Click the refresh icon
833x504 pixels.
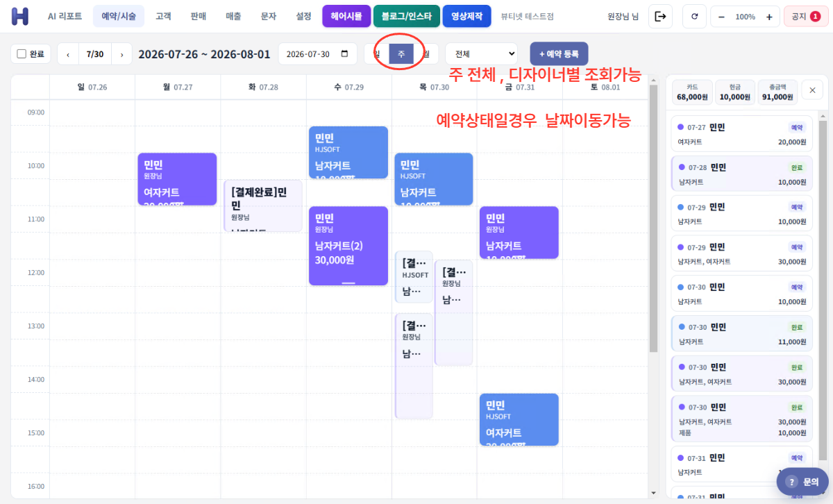coord(695,16)
